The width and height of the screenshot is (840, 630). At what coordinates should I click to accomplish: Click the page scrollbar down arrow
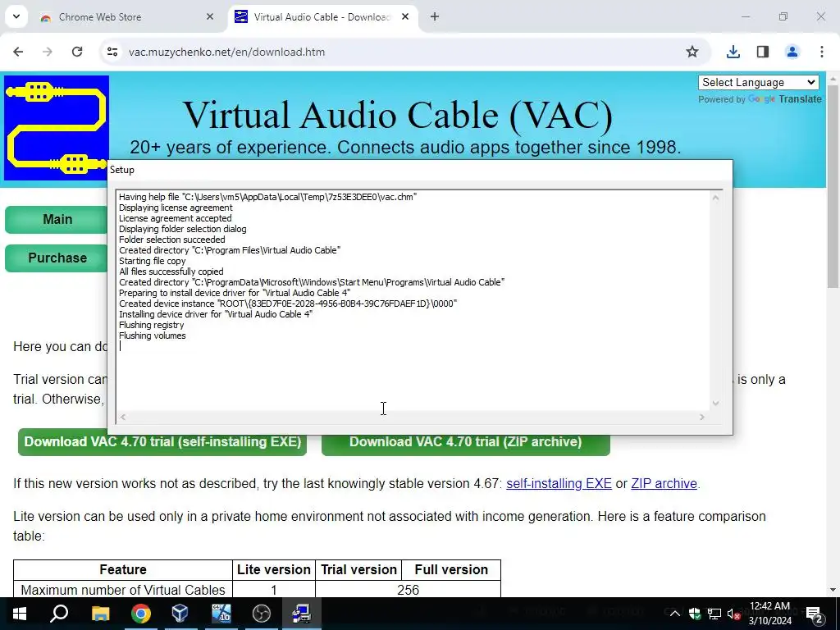click(x=833, y=590)
